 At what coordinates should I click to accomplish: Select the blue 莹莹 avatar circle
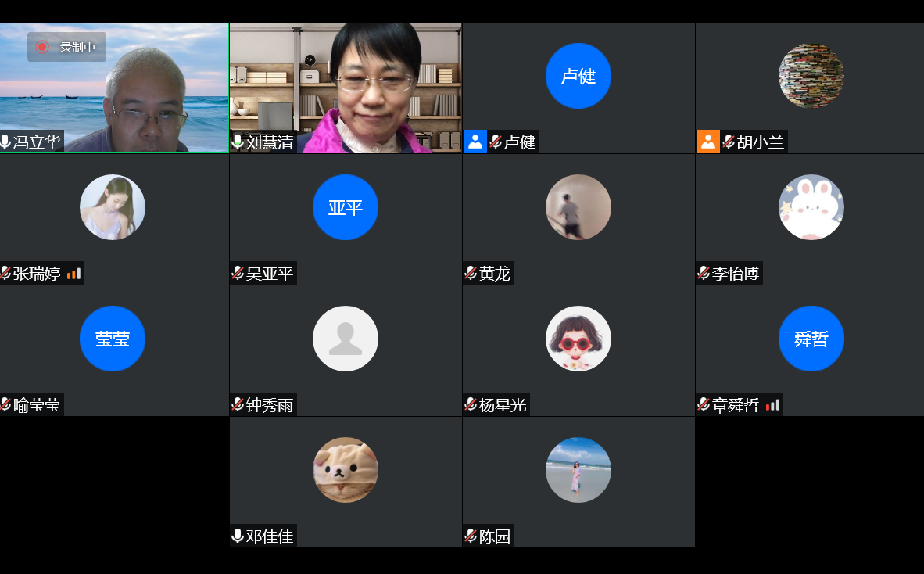point(113,339)
